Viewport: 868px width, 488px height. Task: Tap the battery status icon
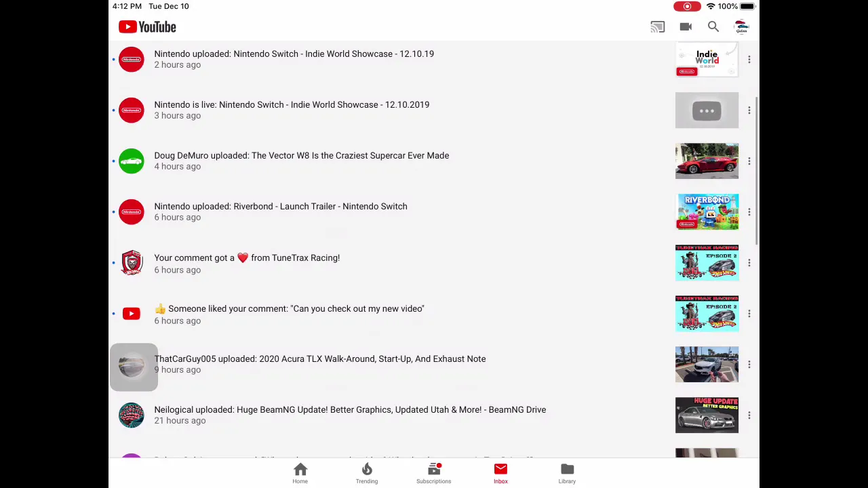click(x=747, y=6)
